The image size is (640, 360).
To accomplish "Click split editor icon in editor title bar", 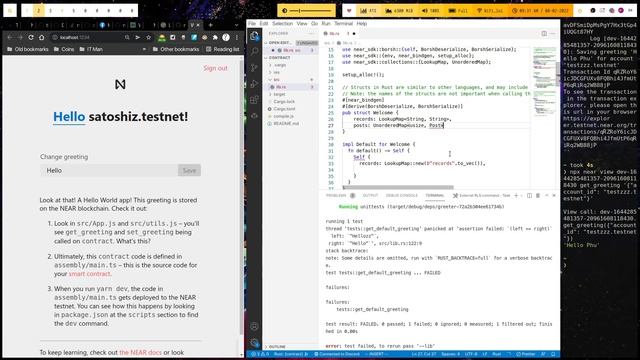I will click(x=544, y=33).
